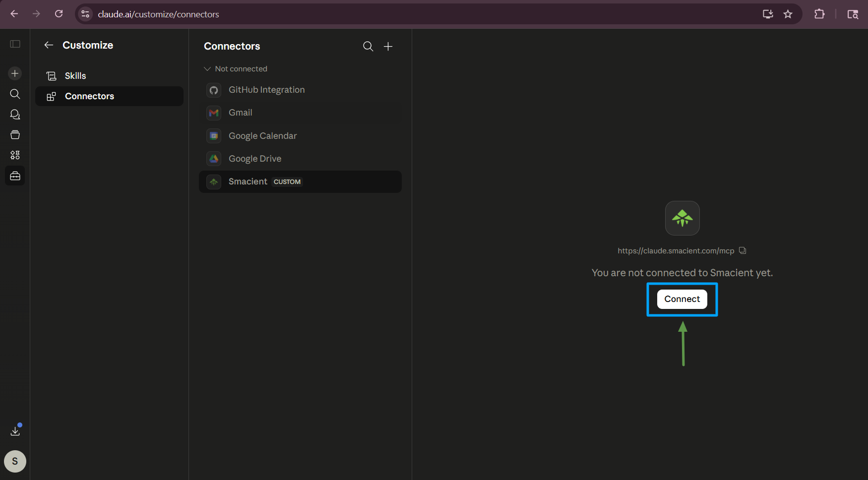Go back using the Customize back arrow
Screen dimensions: 868x480
pos(49,45)
